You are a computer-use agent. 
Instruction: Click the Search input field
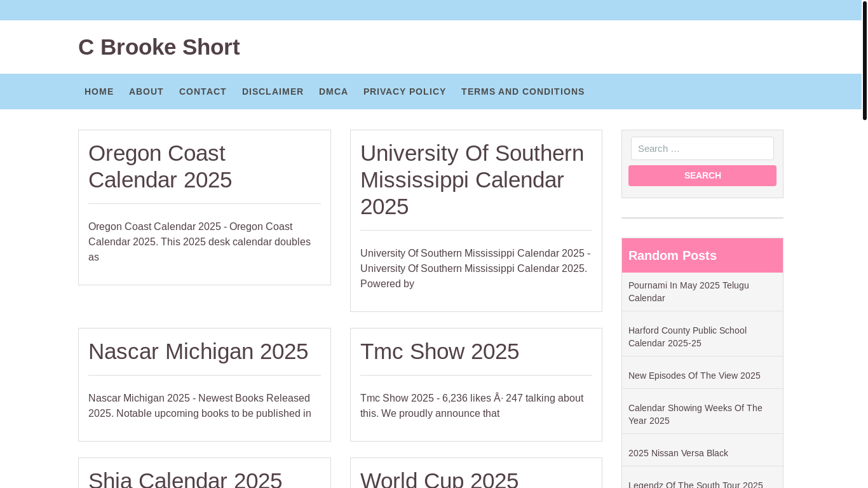tap(702, 149)
